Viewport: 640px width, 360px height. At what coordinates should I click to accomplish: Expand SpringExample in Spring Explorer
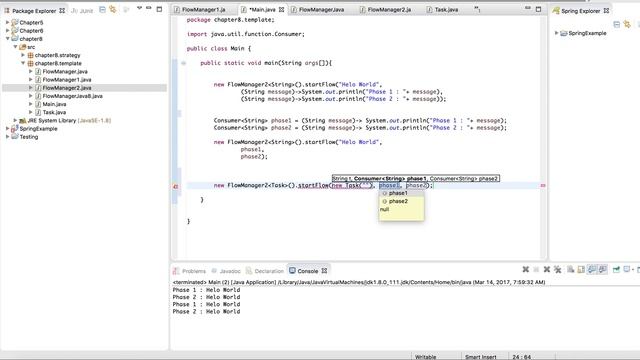coord(556,33)
